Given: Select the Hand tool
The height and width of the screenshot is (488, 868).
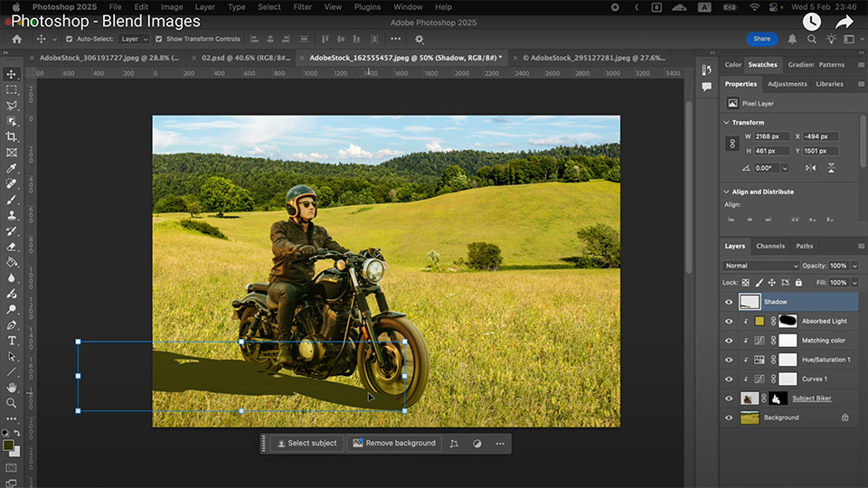Looking at the screenshot, I should tap(12, 387).
